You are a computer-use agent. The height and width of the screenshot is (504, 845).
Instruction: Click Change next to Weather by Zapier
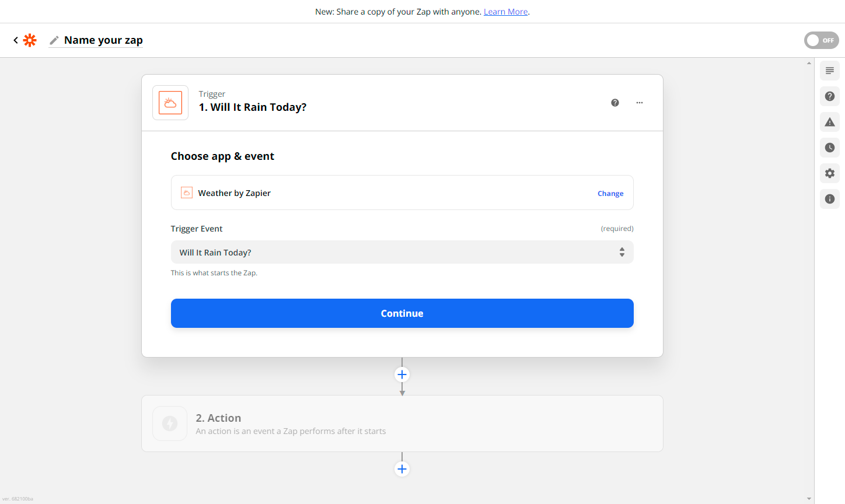[610, 194]
